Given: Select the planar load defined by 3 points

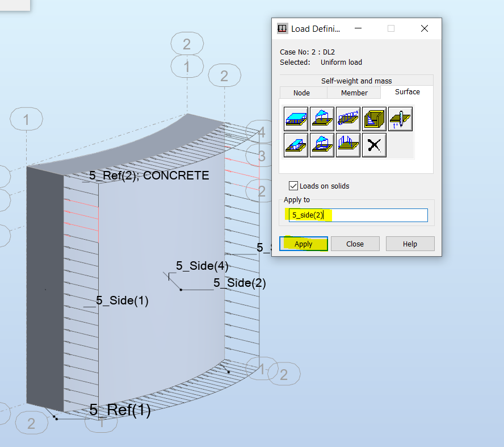Looking at the screenshot, I should point(322,119).
